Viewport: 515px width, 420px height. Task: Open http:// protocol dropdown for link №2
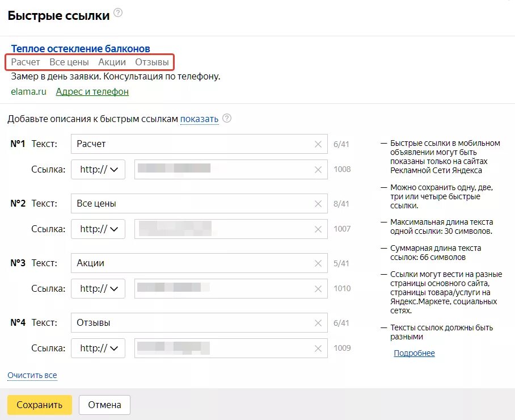coord(98,229)
